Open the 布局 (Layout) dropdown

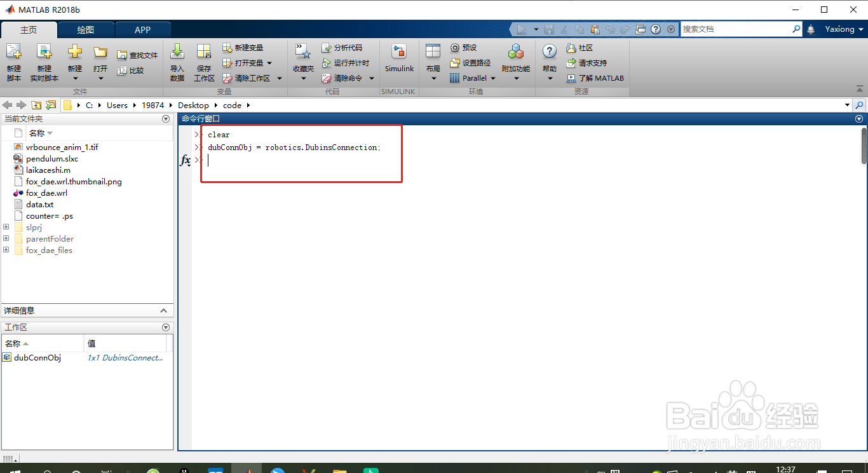433,78
